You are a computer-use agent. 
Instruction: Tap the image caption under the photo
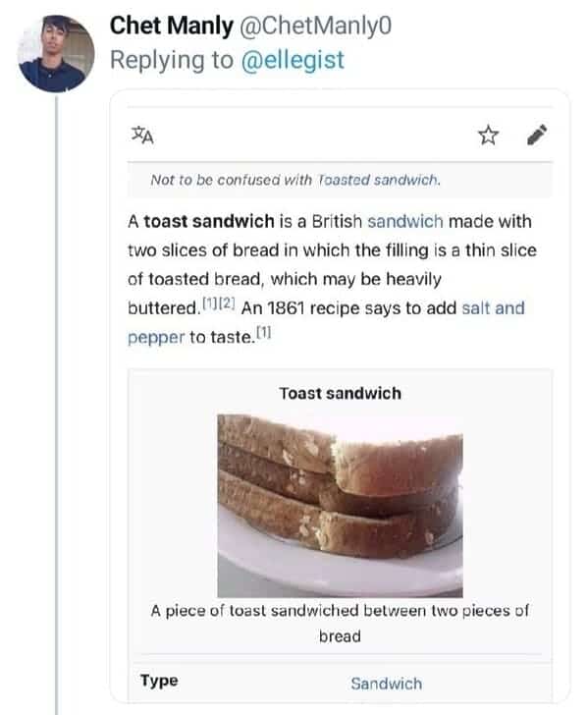[x=340, y=623]
